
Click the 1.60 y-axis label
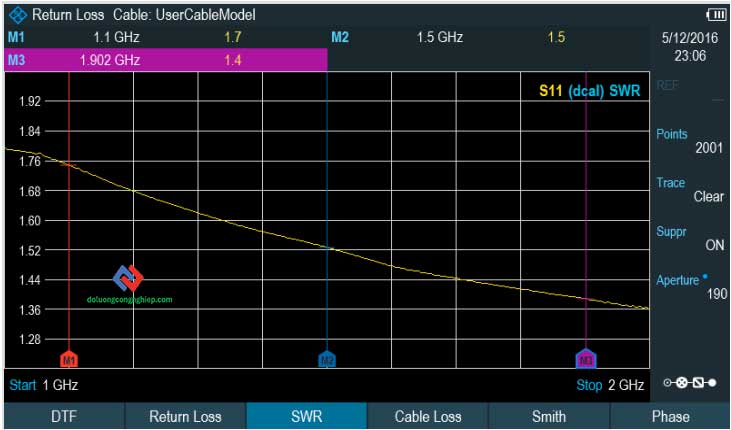32,221
